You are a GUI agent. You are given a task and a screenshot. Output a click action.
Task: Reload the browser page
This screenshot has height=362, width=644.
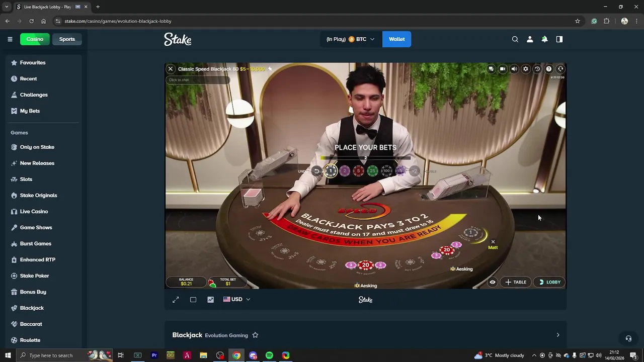click(31, 21)
